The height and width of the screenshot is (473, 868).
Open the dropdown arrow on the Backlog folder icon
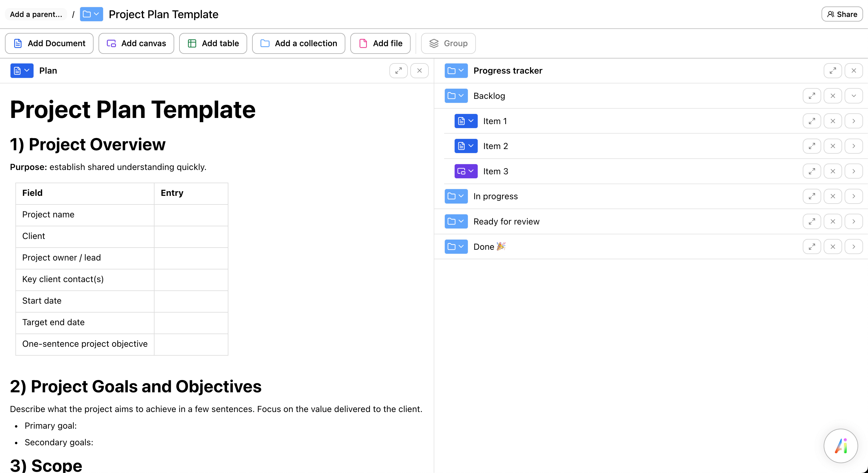461,95
